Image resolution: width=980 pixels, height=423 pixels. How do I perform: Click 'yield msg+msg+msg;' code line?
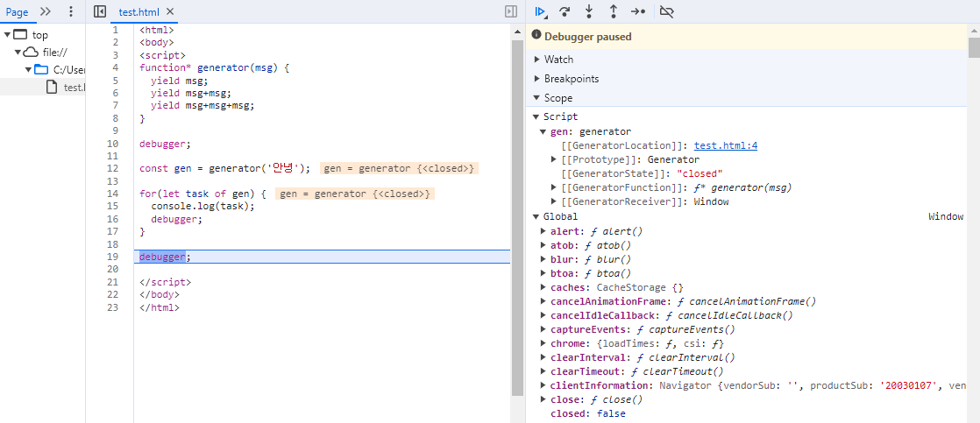click(202, 106)
